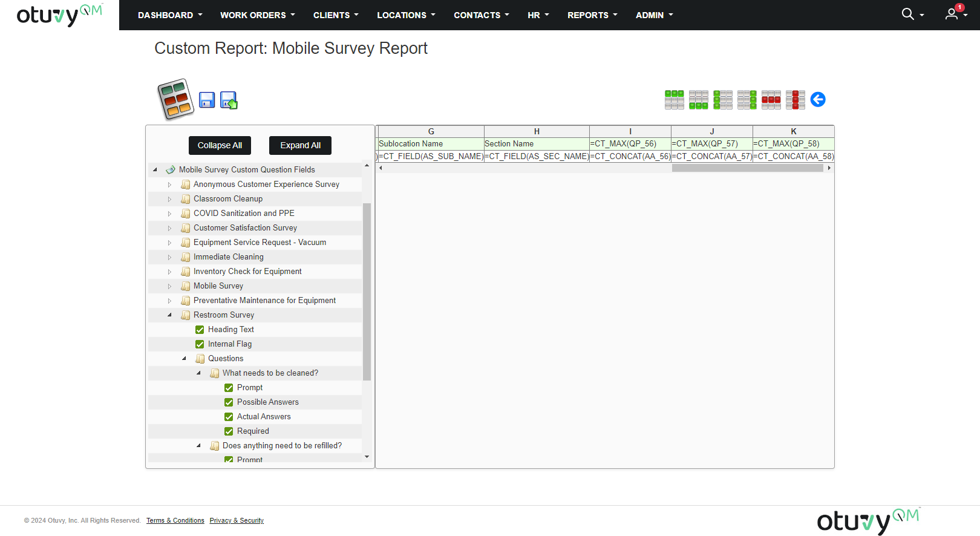Screen dimensions: 980x536
Task: Click the Collapse All button
Action: pos(220,145)
